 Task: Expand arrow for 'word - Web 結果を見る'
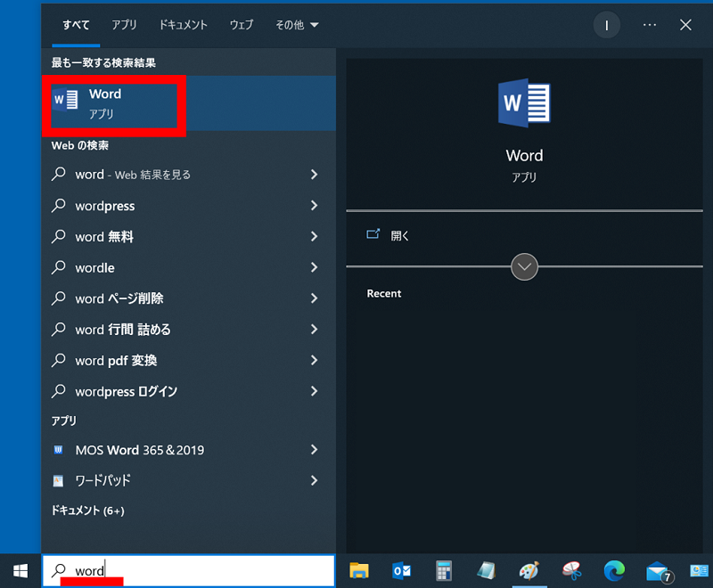coord(315,175)
